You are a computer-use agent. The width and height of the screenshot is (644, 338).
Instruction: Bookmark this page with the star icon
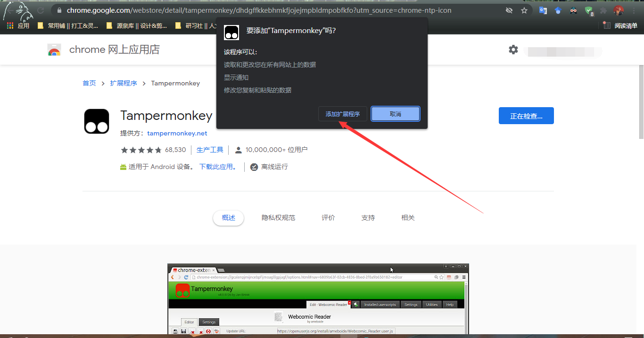(x=524, y=10)
